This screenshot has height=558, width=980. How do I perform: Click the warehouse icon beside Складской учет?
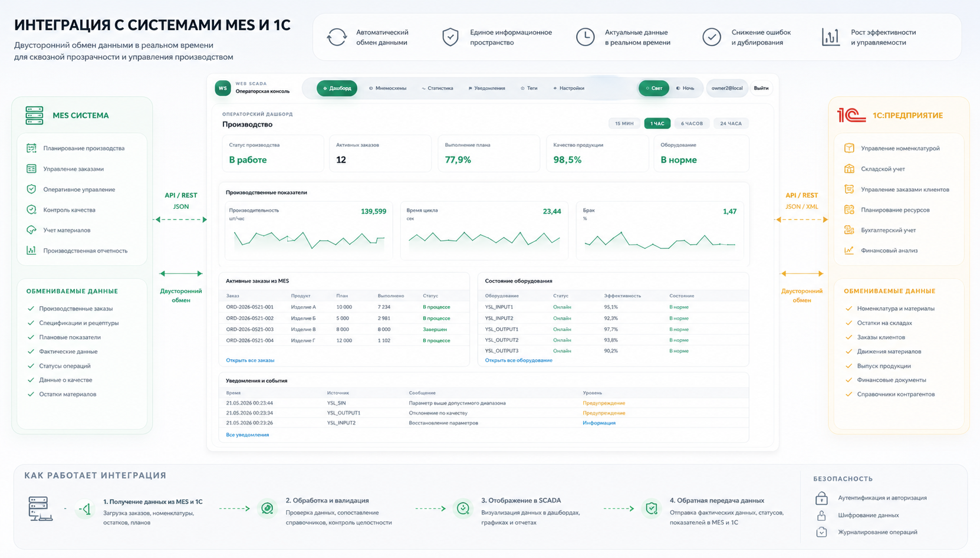point(849,169)
